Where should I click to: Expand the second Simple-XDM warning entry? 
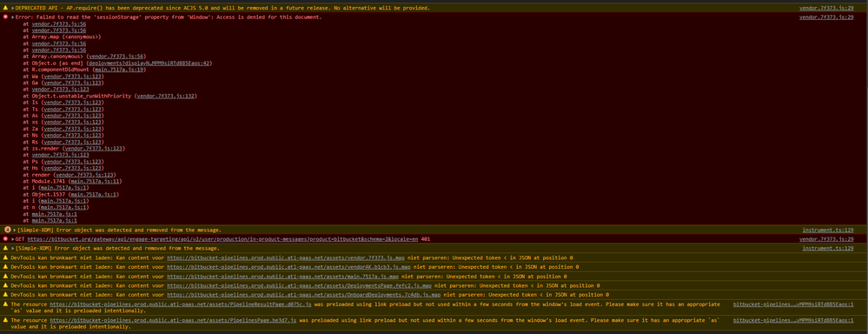pyautogui.click(x=13, y=248)
